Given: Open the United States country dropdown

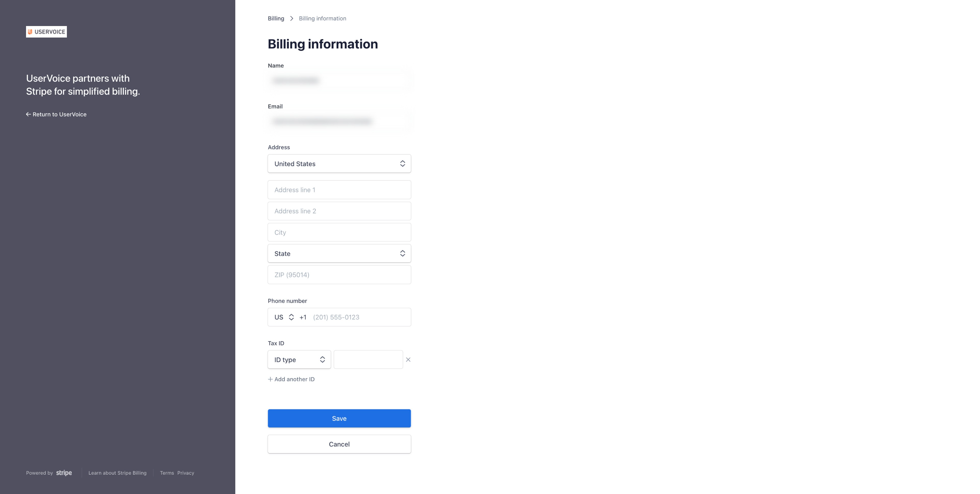Looking at the screenshot, I should tap(339, 163).
